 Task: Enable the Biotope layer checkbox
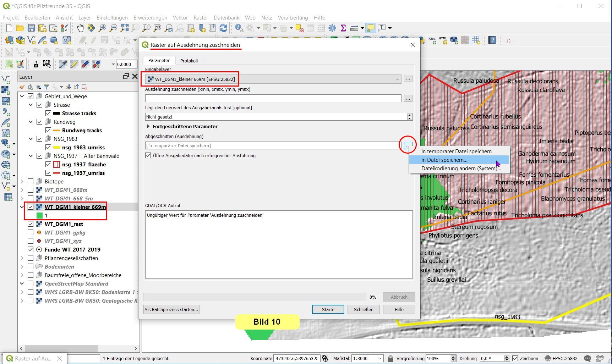[x=31, y=181]
